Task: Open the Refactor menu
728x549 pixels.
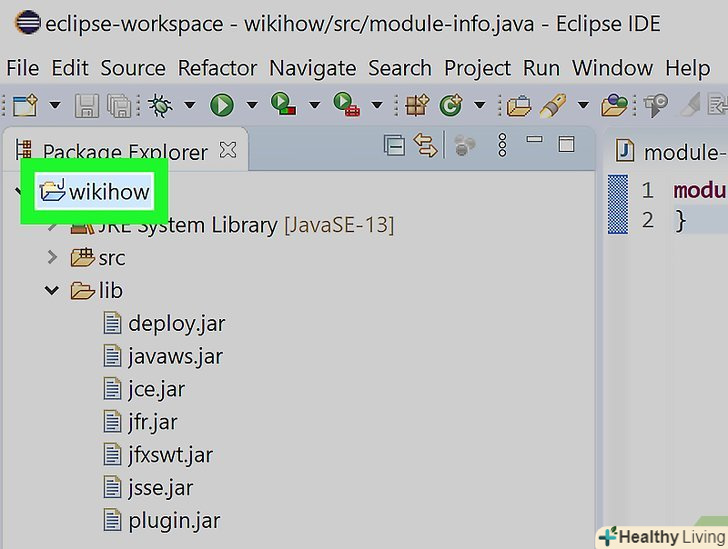Action: (217, 68)
